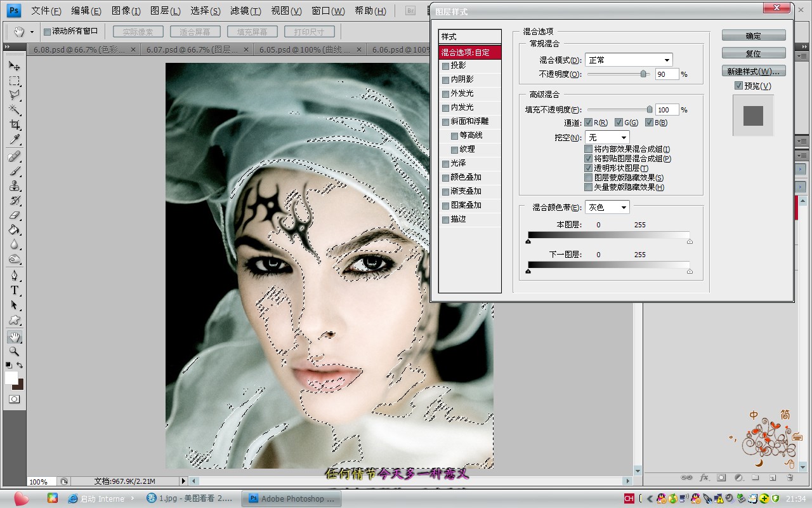Screen dimensions: 812x508
Task: Click the 复位 reset button
Action: pyautogui.click(x=754, y=53)
